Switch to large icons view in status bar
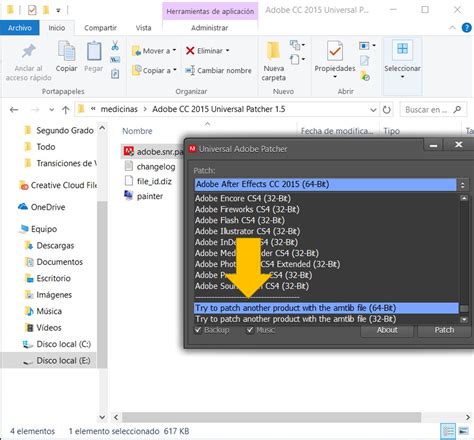Image resolution: width=474 pixels, height=440 pixels. (x=464, y=431)
